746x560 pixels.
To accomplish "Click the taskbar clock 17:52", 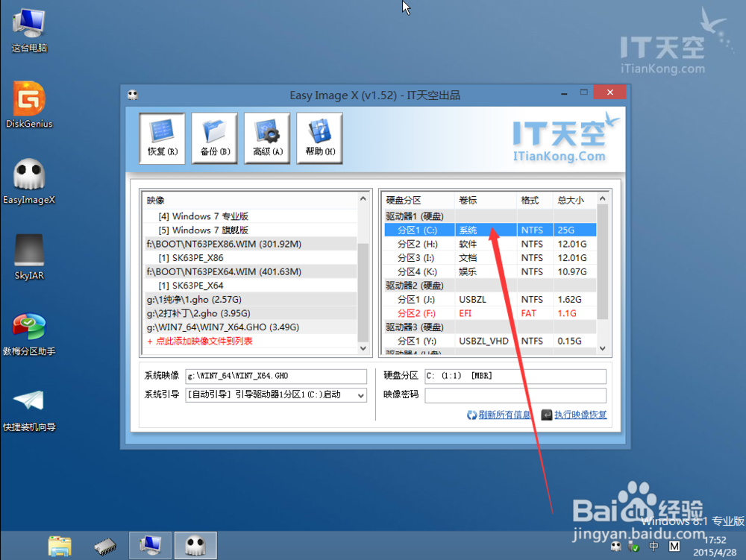I will pyautogui.click(x=715, y=540).
